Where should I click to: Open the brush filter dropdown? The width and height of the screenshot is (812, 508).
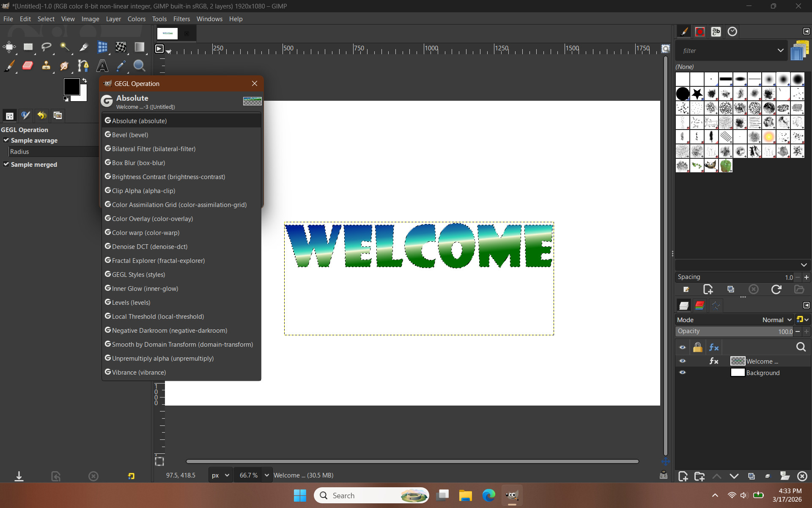pyautogui.click(x=780, y=50)
